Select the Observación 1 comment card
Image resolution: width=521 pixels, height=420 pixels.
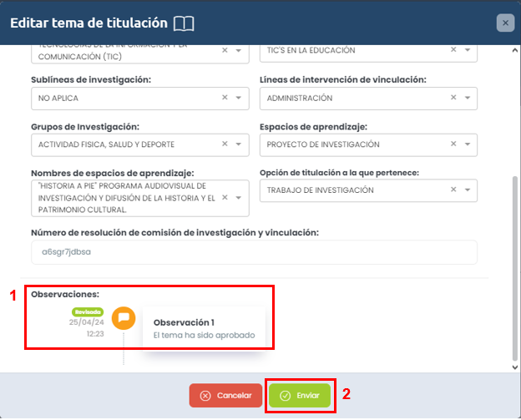coord(204,329)
